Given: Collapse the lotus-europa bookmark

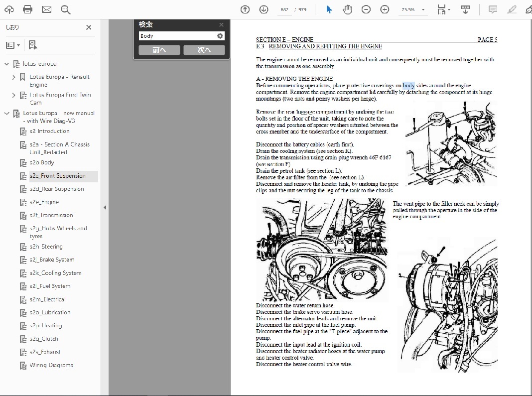Looking at the screenshot, I should [x=6, y=64].
